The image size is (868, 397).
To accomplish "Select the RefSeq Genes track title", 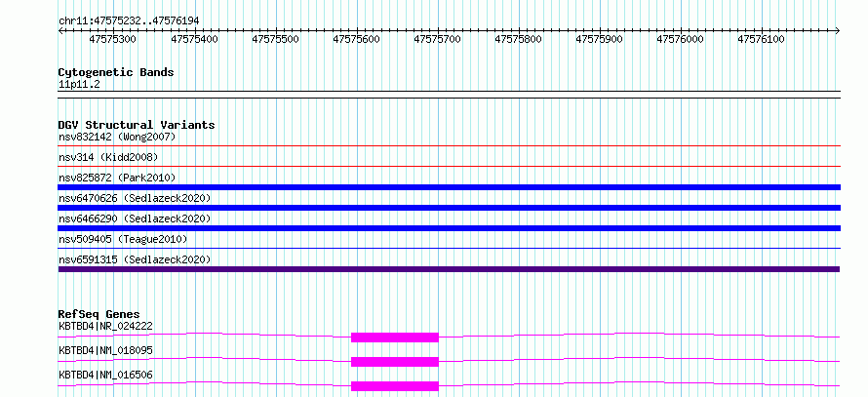I will (99, 314).
